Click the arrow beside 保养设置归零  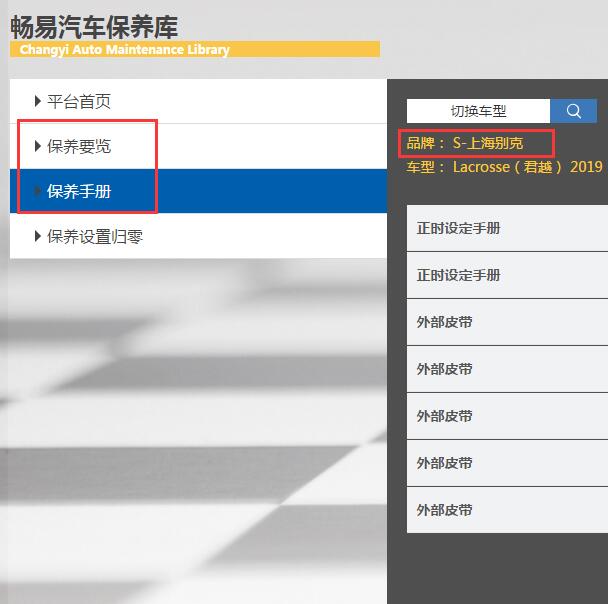coord(38,236)
